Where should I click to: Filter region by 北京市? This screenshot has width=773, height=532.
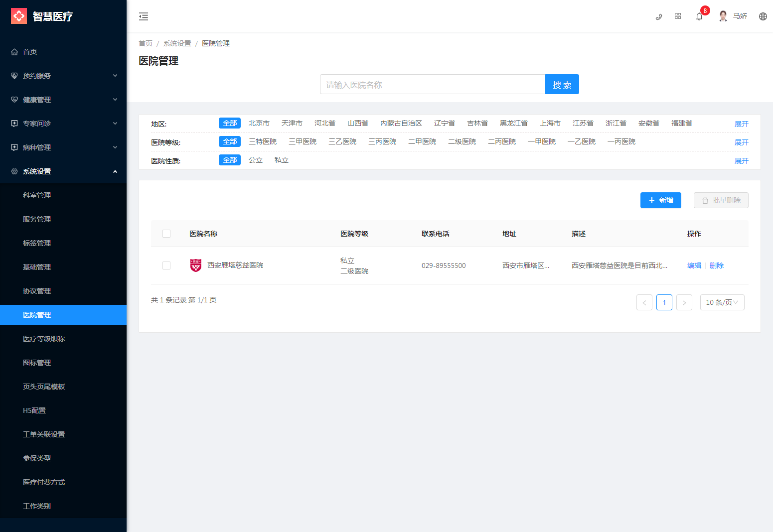pyautogui.click(x=259, y=123)
